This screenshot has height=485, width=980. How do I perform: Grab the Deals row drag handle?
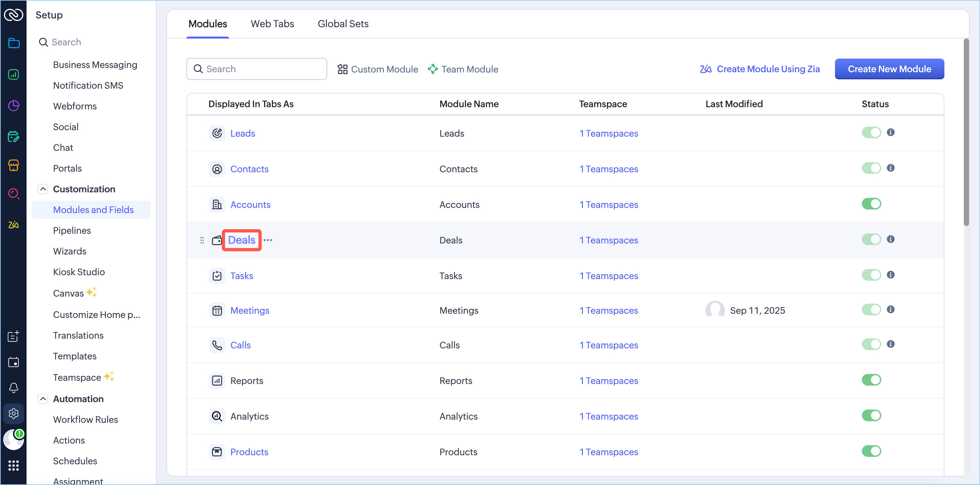(202, 240)
